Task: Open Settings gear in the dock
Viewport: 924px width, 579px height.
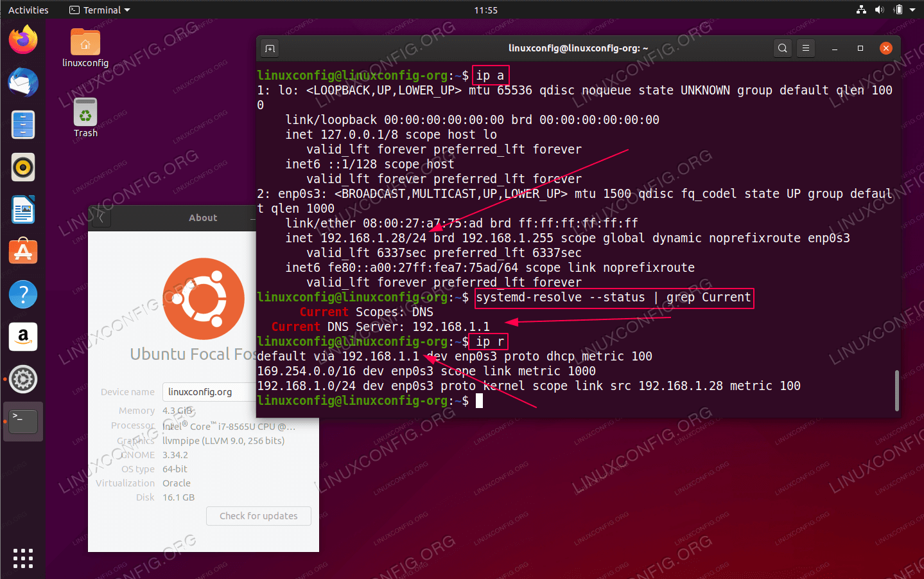Action: (23, 379)
